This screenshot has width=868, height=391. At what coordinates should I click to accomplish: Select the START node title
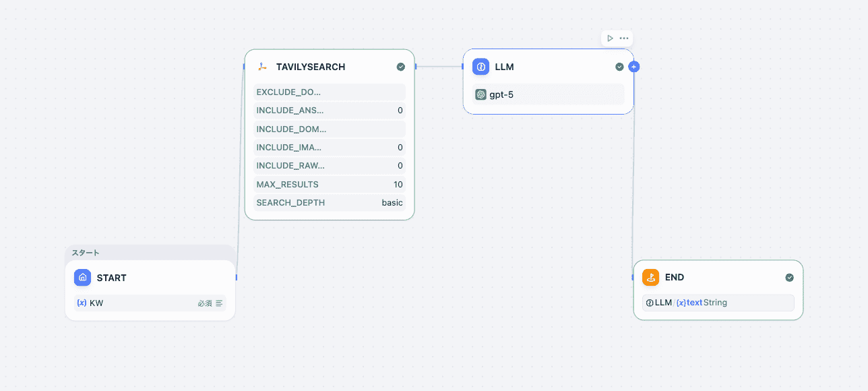pyautogui.click(x=112, y=278)
